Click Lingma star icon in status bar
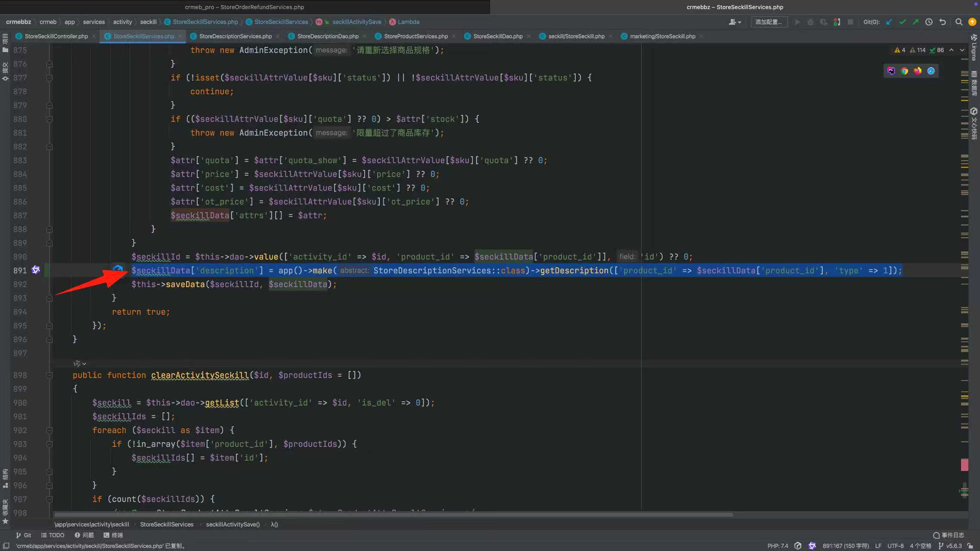Screen dimensions: 980x551 coord(812,546)
